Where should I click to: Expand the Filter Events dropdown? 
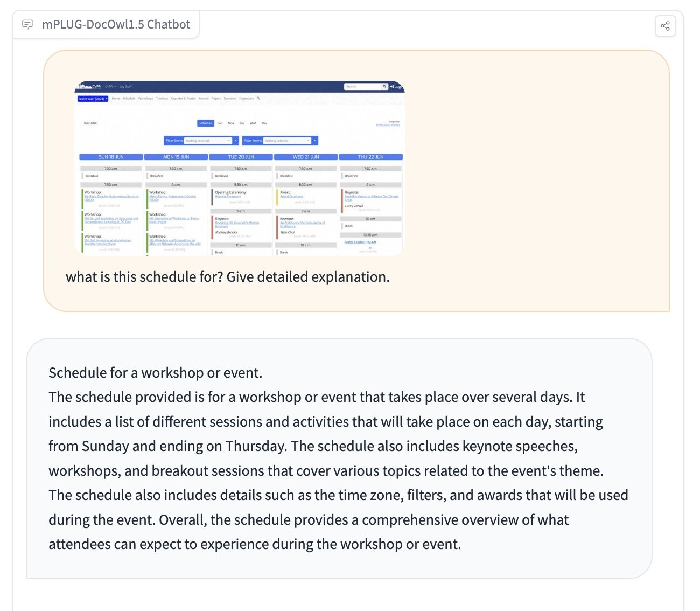[208, 141]
